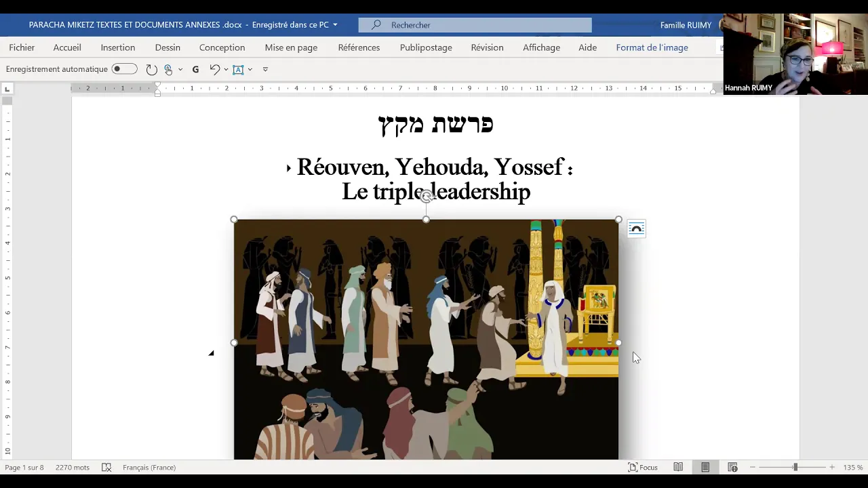Click the proofing spelling check icon

(106, 468)
